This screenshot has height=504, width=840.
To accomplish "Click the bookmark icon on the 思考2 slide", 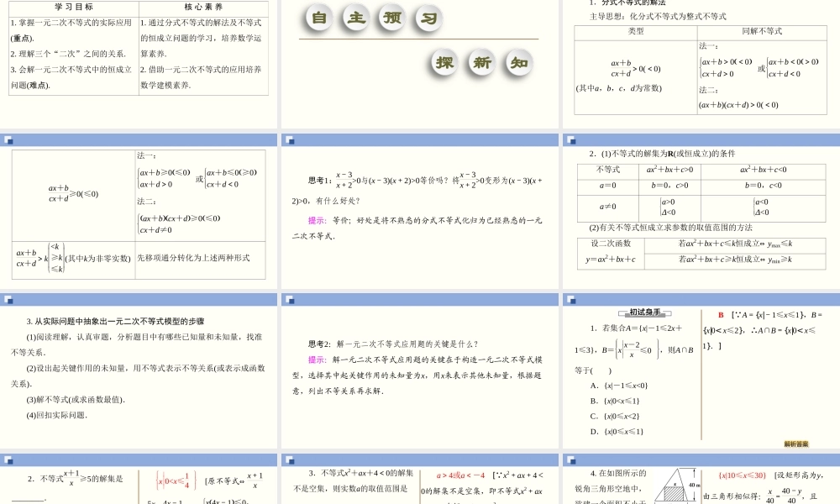I will coord(290,299).
